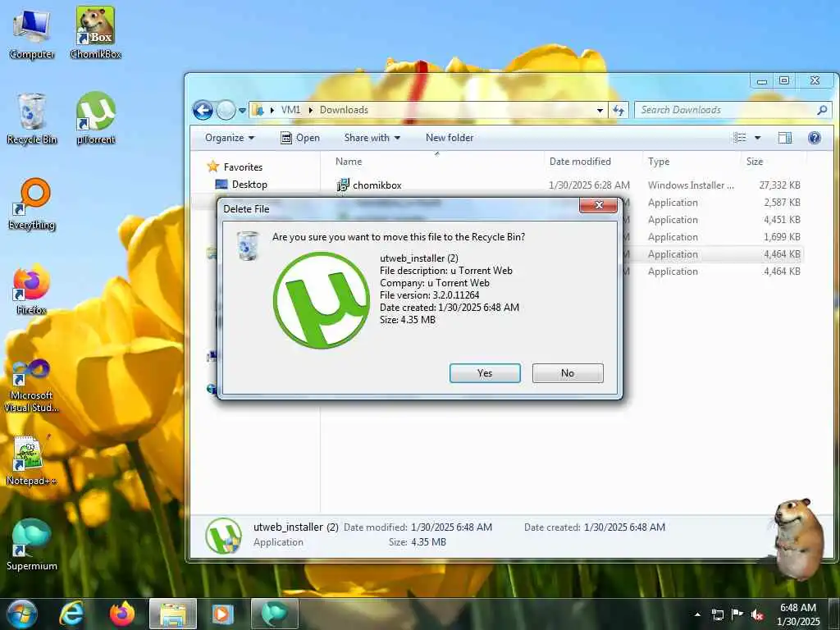Open the Organize menu
This screenshot has width=840, height=630.
[x=230, y=138]
